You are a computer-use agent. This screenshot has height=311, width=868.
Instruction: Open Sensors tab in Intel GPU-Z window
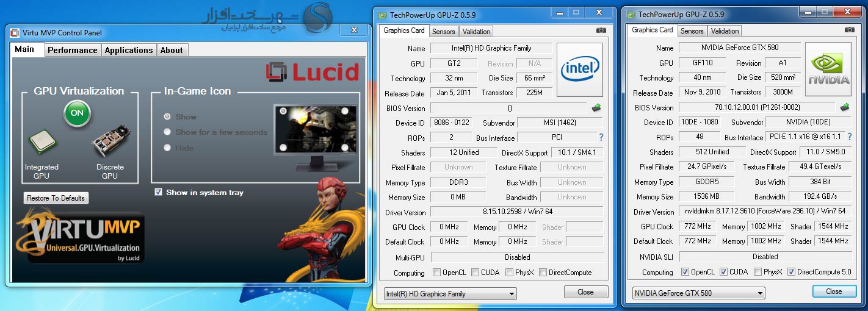(x=444, y=31)
